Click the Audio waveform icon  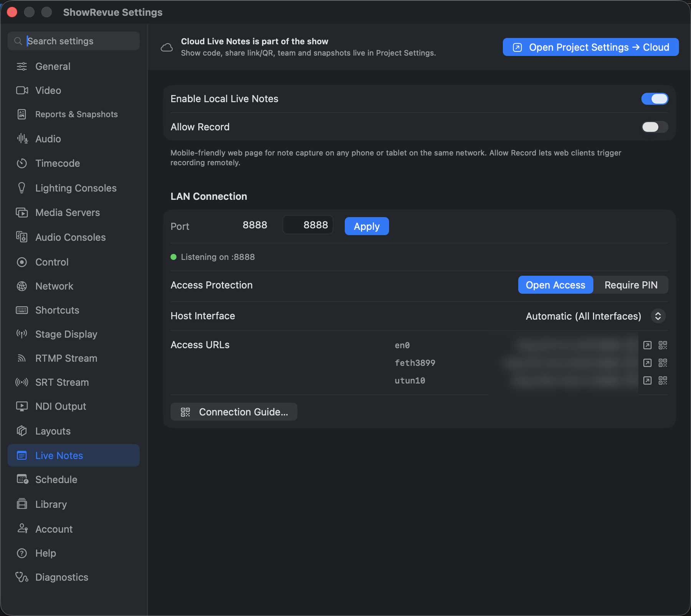(22, 139)
